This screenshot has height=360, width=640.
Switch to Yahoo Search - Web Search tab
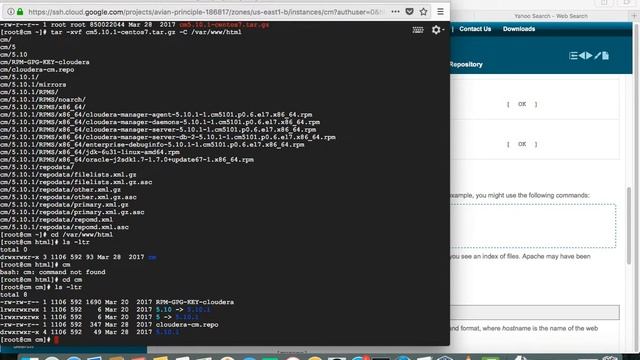(551, 16)
